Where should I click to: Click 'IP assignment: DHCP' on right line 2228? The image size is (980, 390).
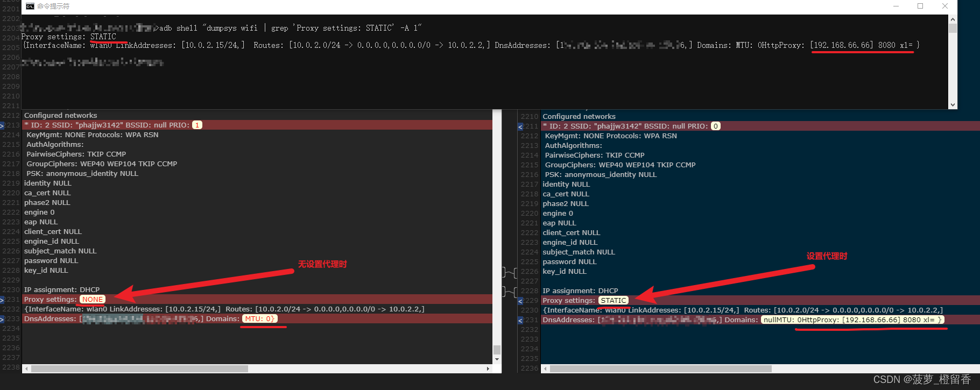[x=580, y=291]
